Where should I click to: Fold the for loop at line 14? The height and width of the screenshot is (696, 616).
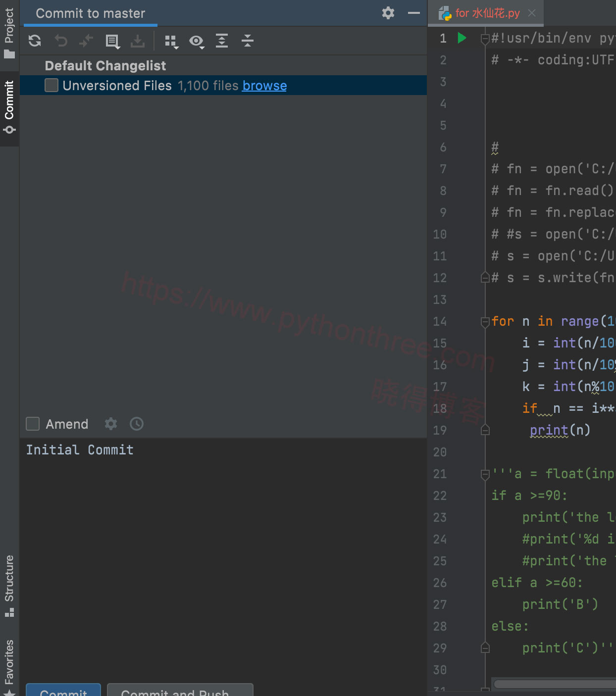tap(485, 322)
